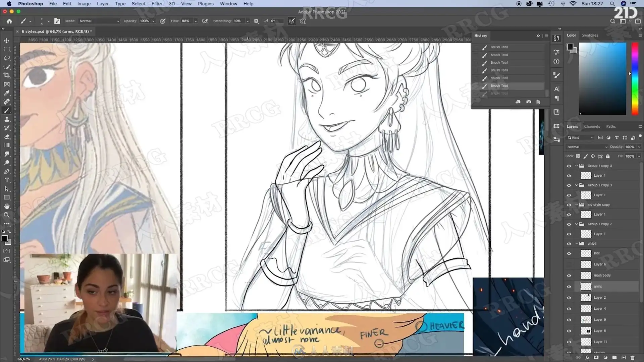Switch to the Swatches tab
Image resolution: width=644 pixels, height=362 pixels.
coord(590,35)
